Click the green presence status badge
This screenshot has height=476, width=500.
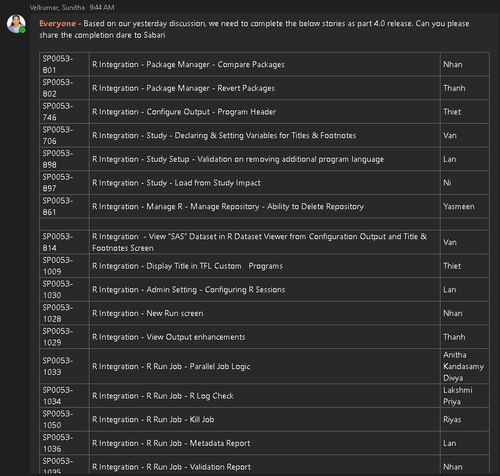pos(23,30)
